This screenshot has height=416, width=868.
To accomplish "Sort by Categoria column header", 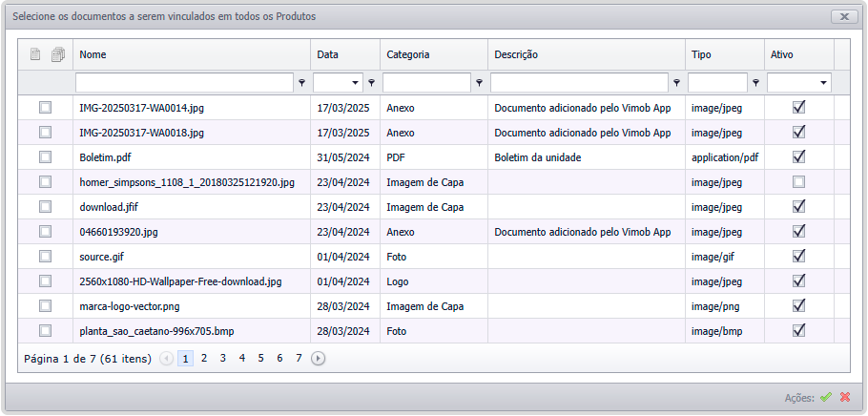I will pos(433,54).
